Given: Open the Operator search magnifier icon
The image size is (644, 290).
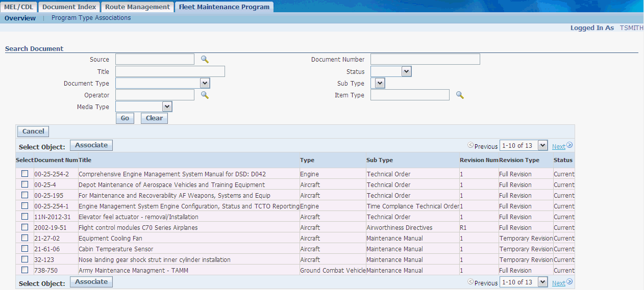Looking at the screenshot, I should tap(205, 95).
